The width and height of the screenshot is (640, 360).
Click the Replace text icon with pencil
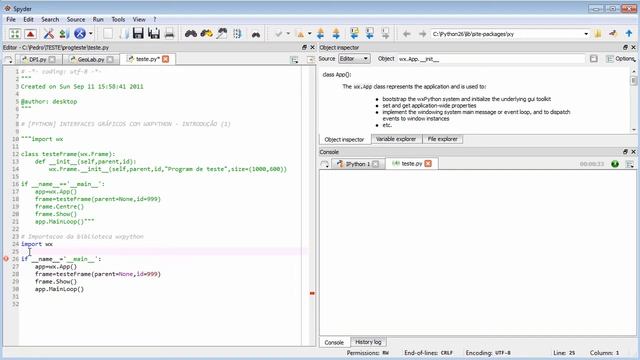[222, 34]
